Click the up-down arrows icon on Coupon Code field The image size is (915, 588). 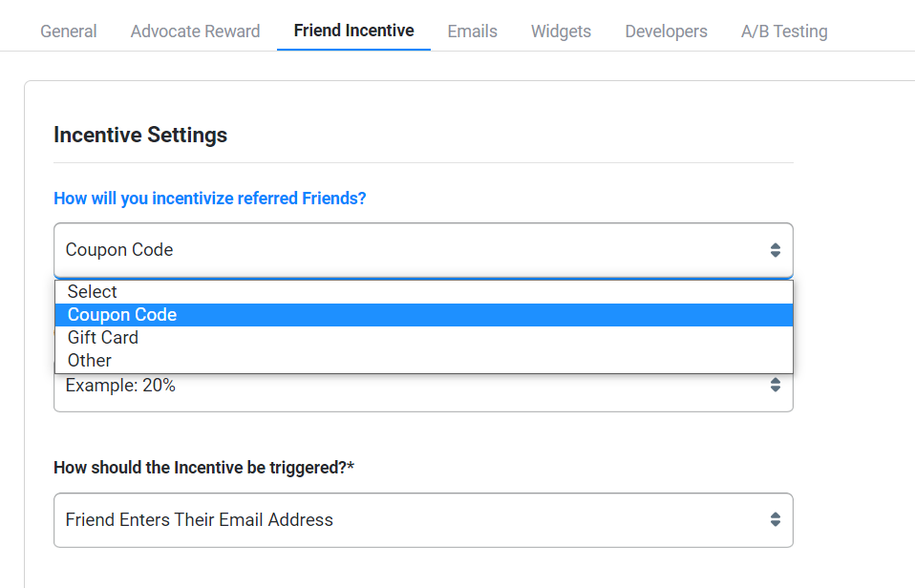[775, 250]
